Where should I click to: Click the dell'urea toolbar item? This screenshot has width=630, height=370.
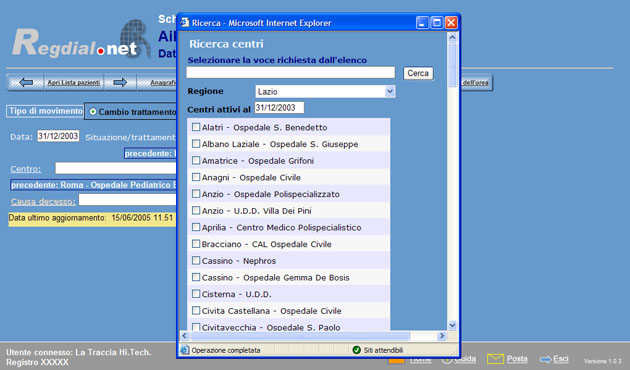[x=475, y=82]
